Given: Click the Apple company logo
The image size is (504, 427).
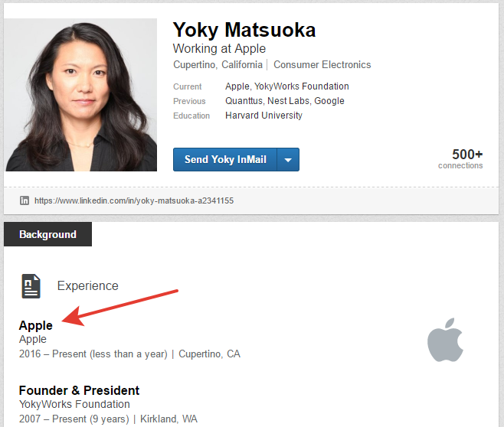Looking at the screenshot, I should coord(445,341).
